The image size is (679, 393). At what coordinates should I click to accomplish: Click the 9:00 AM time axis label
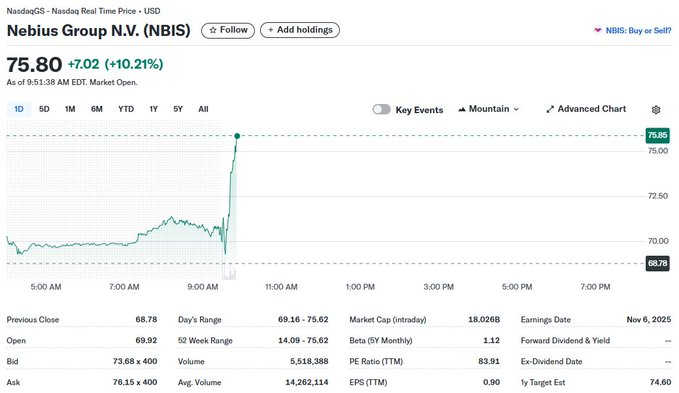pos(203,287)
